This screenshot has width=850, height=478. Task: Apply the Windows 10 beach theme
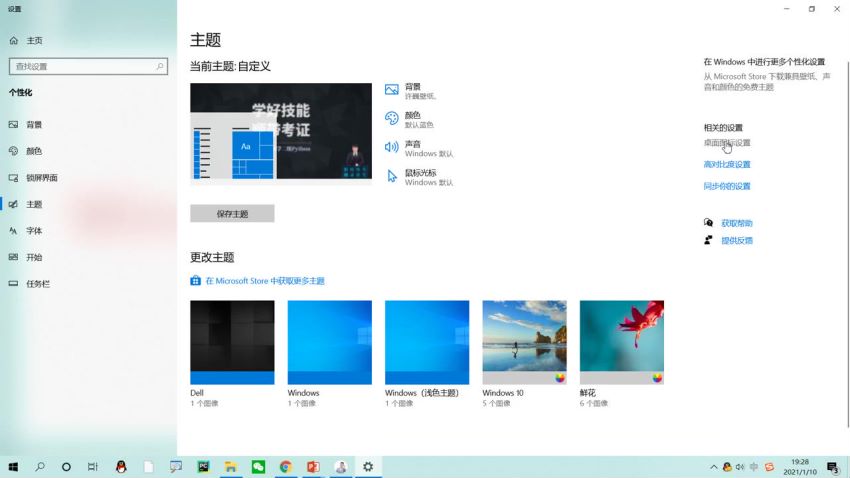click(x=525, y=343)
